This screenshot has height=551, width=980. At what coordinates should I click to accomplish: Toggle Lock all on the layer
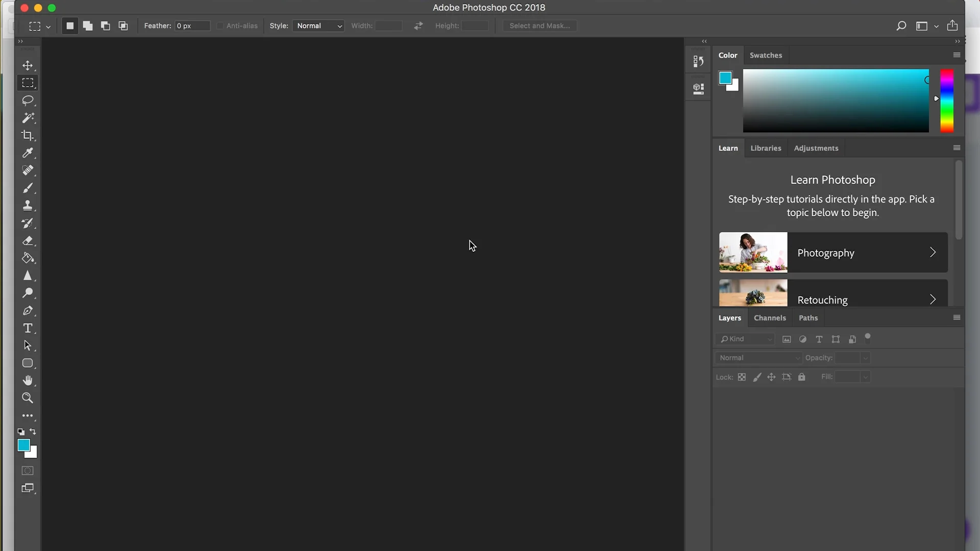pos(801,377)
